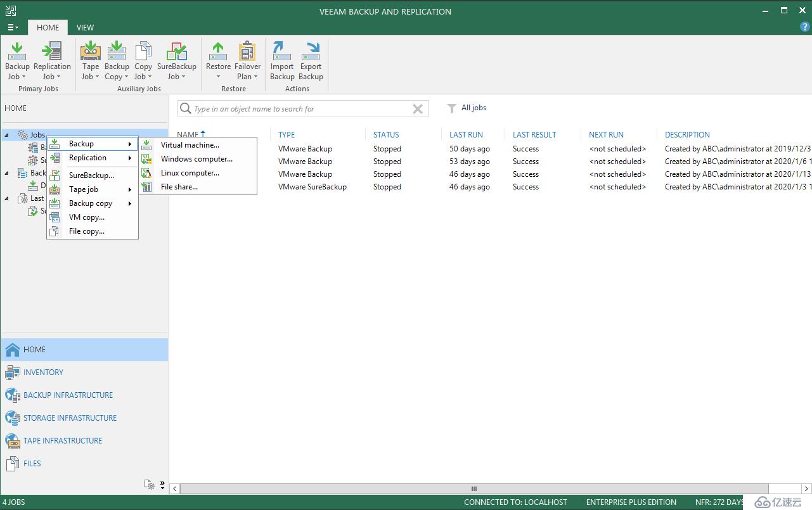Sort by the TYPE column header
The height and width of the screenshot is (510, 812).
(x=287, y=134)
